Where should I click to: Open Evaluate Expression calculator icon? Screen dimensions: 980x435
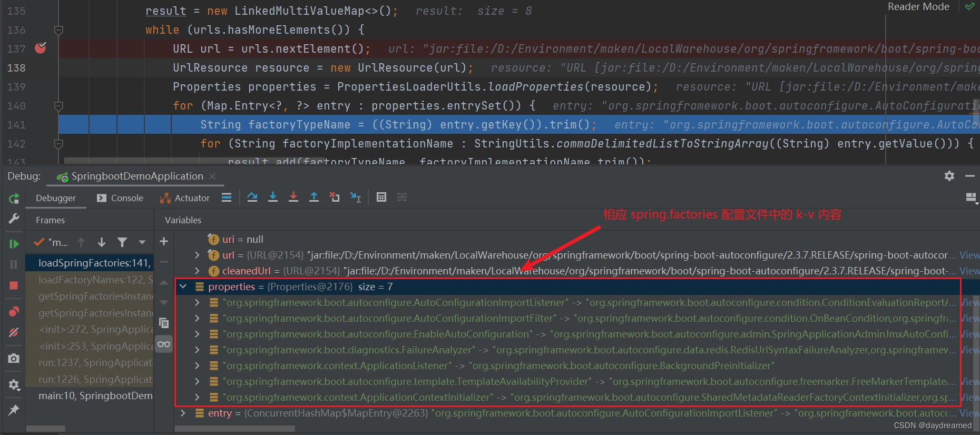tap(381, 197)
